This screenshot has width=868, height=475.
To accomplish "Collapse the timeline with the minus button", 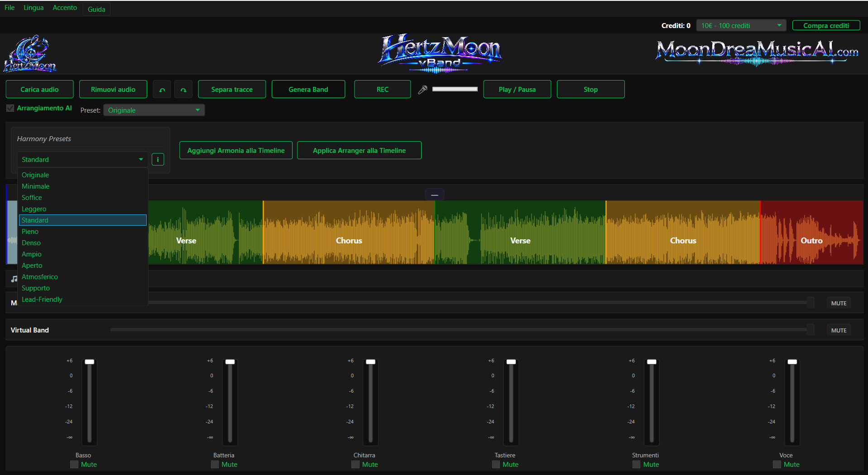I will tap(435, 195).
